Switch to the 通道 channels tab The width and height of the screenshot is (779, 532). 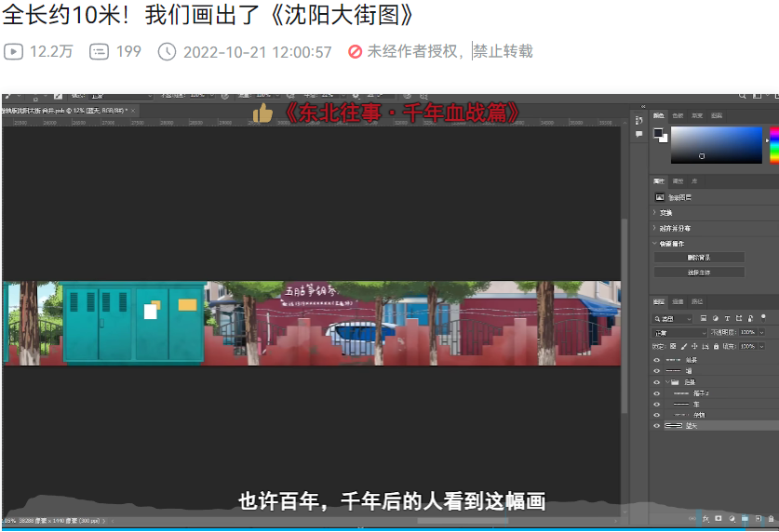point(678,301)
